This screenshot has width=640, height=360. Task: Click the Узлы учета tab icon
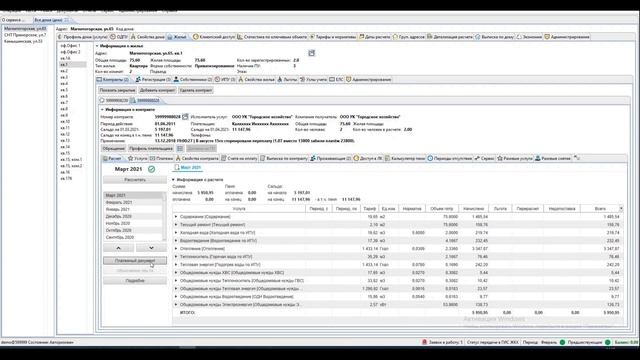pos(302,80)
